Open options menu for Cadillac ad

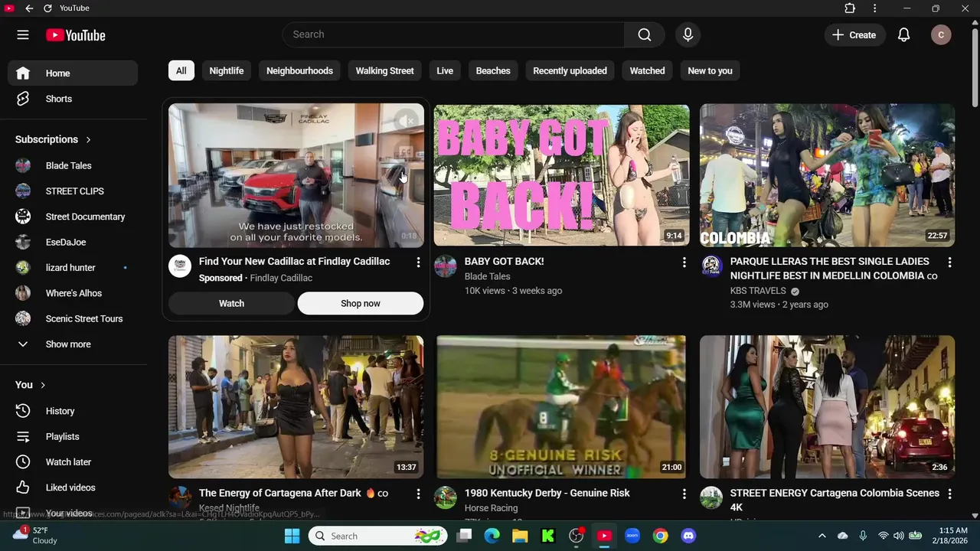pos(418,262)
